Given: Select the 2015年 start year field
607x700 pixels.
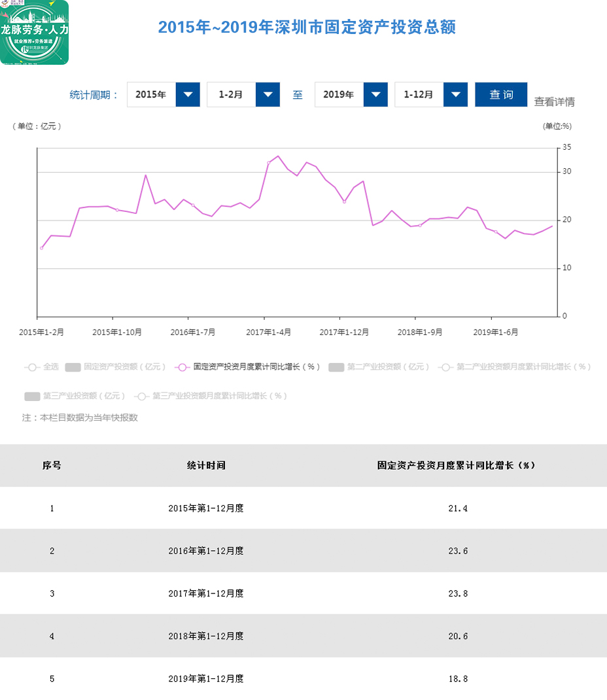Looking at the screenshot, I should (x=151, y=95).
